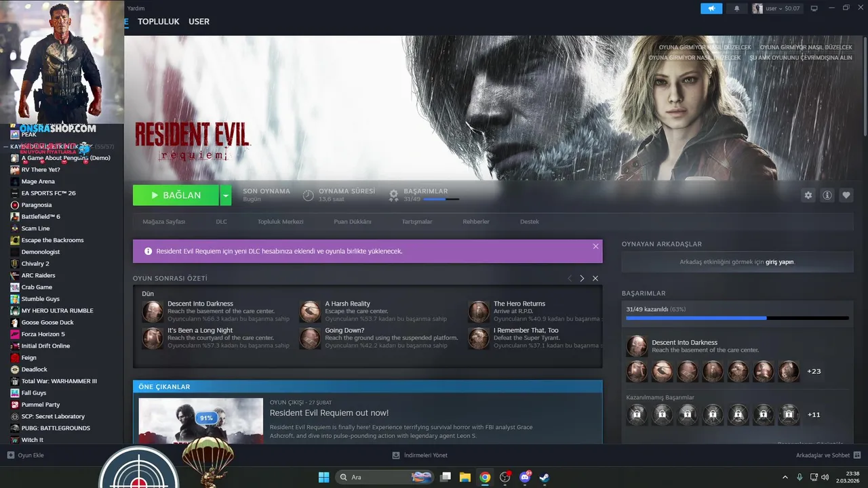The image size is (868, 488).
Task: Click the Başarımlar gear badge icon
Action: pos(393,195)
